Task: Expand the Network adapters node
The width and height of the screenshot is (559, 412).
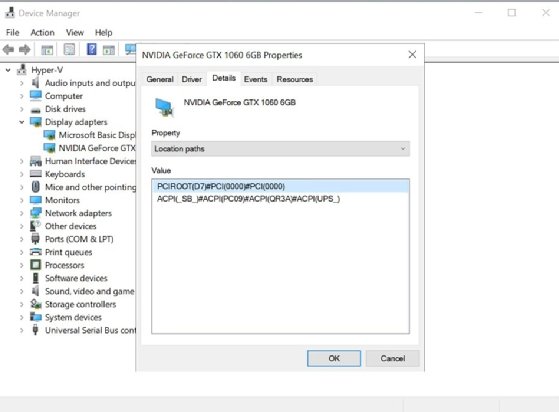Action: tap(22, 213)
